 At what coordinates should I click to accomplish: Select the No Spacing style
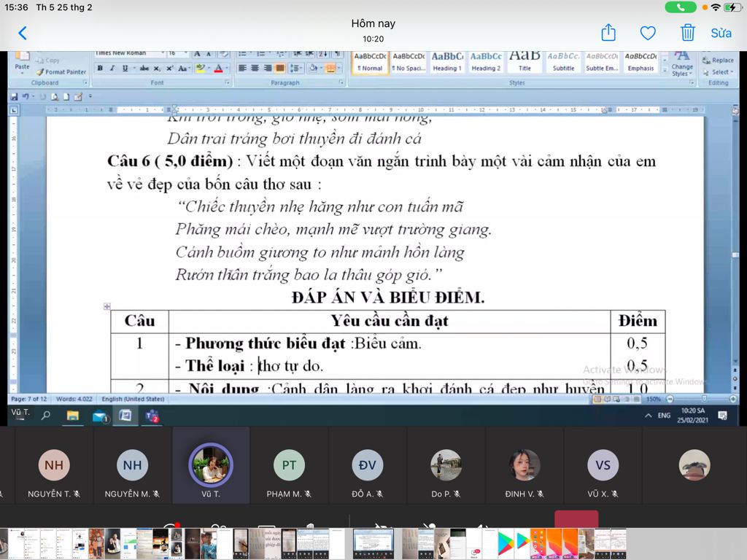click(409, 62)
